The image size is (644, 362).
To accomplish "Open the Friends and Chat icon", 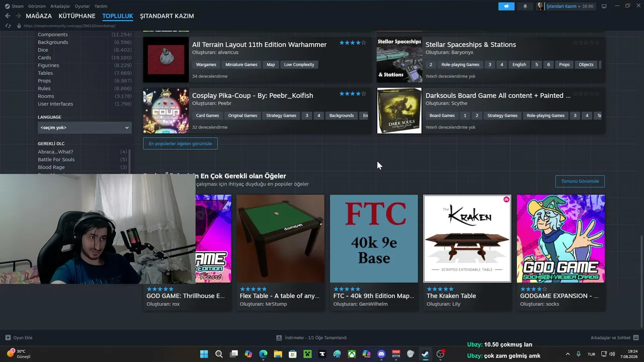I will (636, 338).
